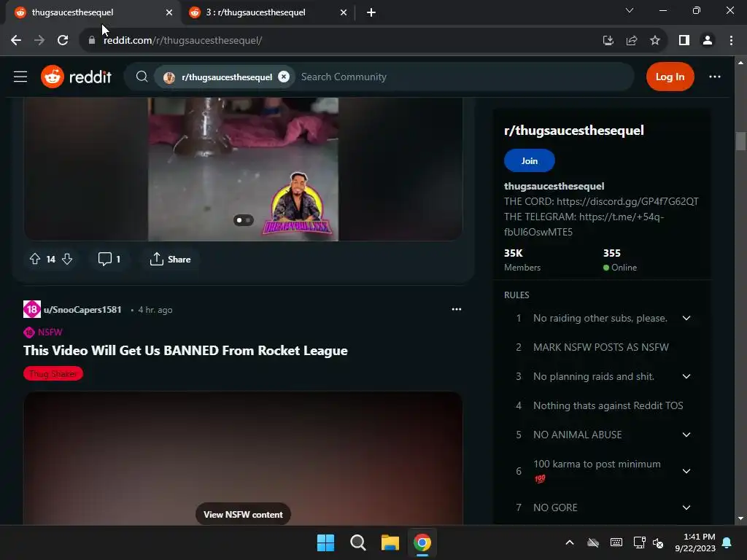The width and height of the screenshot is (747, 560).
Task: Click rule 2 MARK NSFW POSTS AS NSFW
Action: click(601, 347)
